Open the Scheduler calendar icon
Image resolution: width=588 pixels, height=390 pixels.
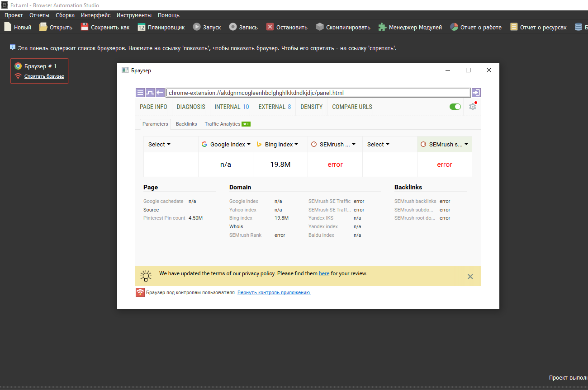[142, 27]
